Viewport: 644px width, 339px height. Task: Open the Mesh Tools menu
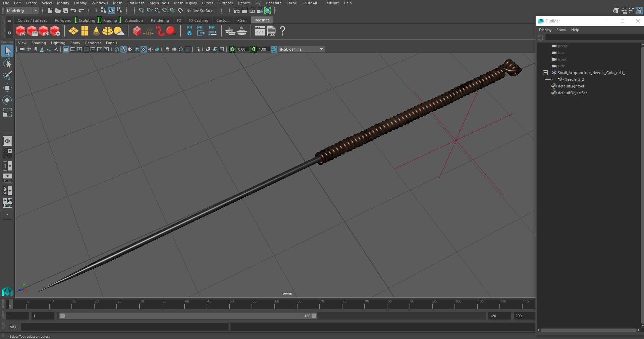coord(159,3)
